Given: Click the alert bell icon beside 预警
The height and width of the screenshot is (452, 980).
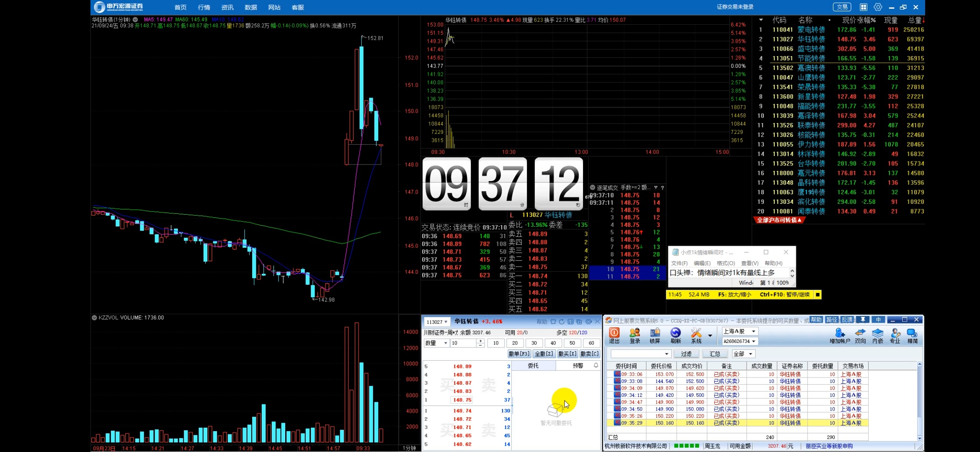Looking at the screenshot, I should pos(596,365).
